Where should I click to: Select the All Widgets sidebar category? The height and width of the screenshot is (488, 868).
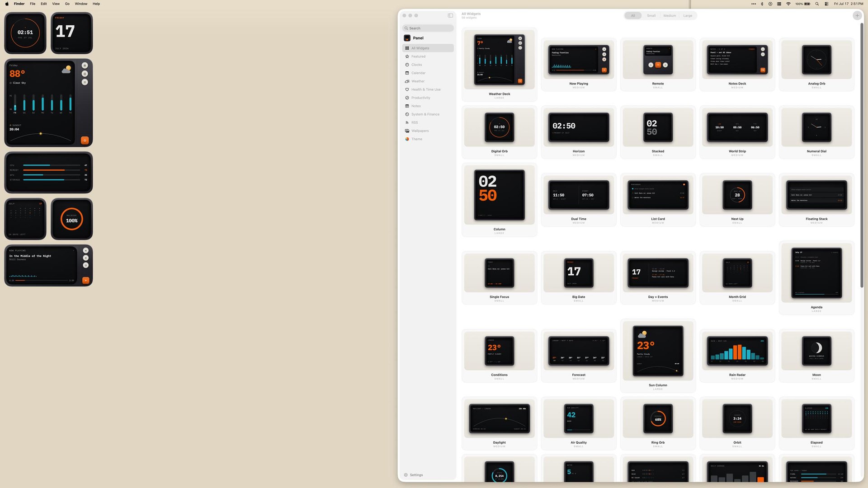click(428, 48)
